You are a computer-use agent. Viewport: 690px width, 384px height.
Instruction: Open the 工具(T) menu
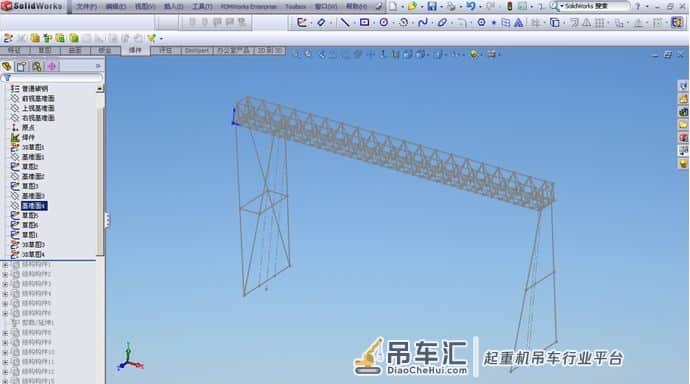coord(202,7)
